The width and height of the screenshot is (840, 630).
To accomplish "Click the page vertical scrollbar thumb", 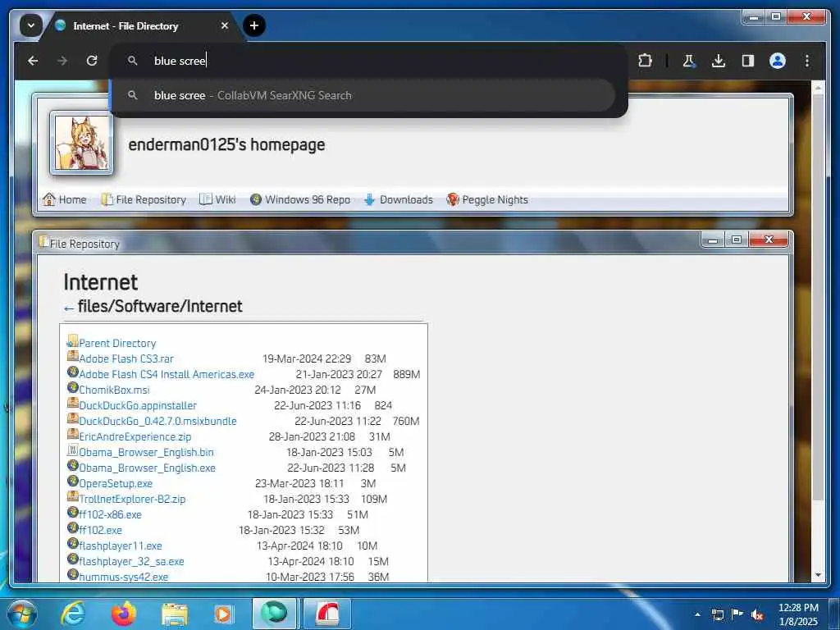I will pos(818,297).
